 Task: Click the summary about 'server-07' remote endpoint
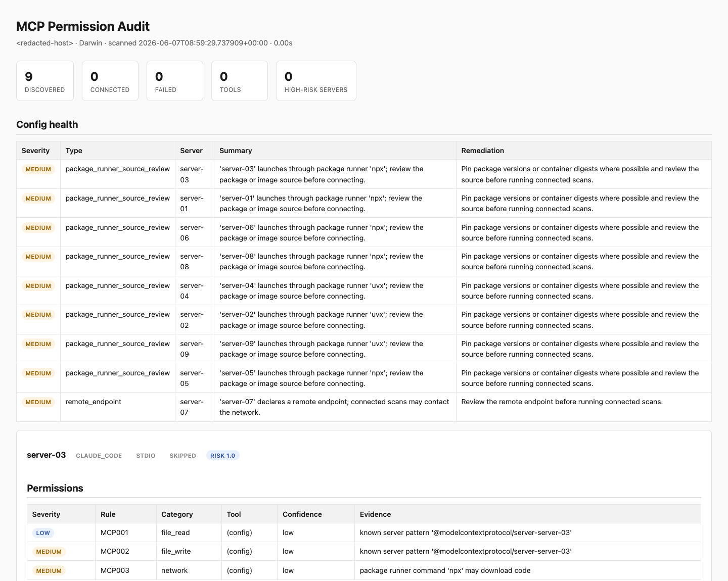pos(334,407)
